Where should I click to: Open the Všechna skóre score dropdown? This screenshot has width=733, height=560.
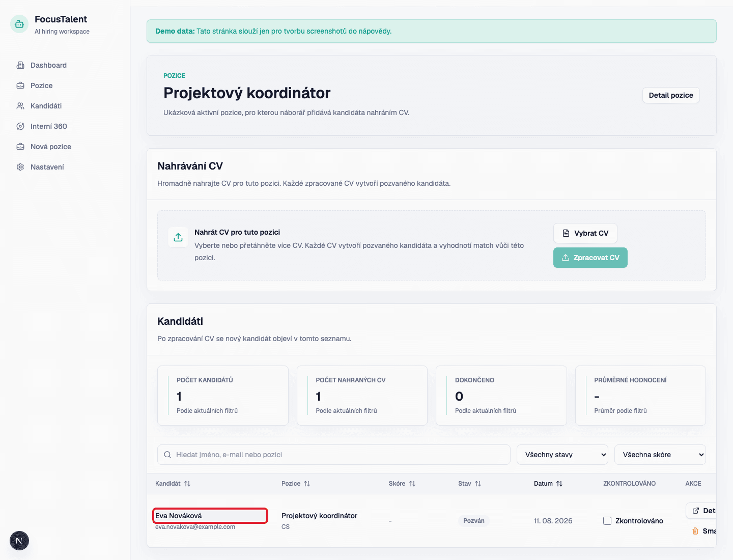[x=660, y=455]
